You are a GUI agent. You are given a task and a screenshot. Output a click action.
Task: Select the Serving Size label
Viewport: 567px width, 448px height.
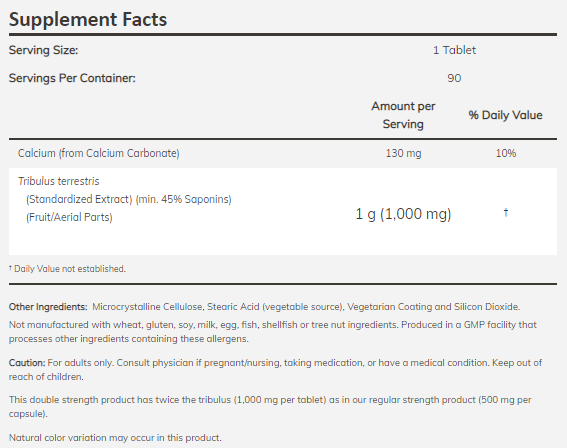(x=43, y=50)
